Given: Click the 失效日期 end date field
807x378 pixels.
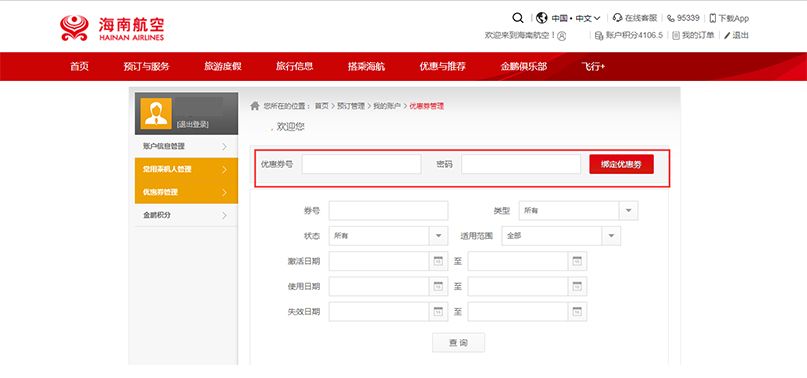Looking at the screenshot, I should coord(519,312).
